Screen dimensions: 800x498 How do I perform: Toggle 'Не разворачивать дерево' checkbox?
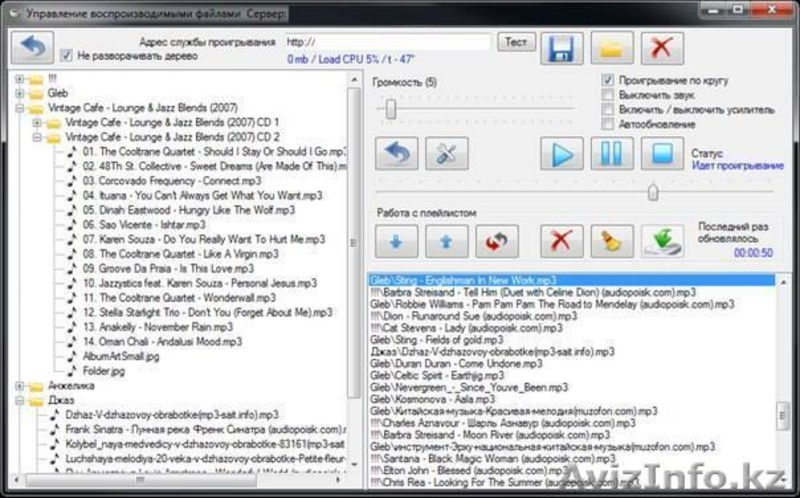[67, 56]
